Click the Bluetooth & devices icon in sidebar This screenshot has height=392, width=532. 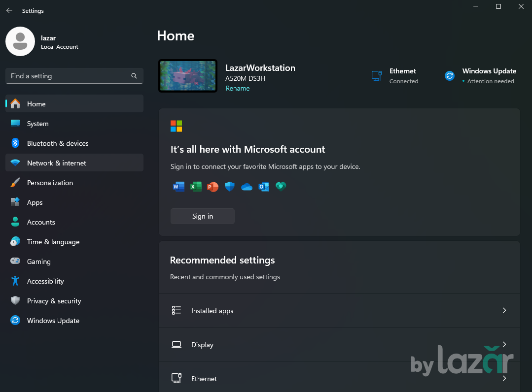[15, 143]
